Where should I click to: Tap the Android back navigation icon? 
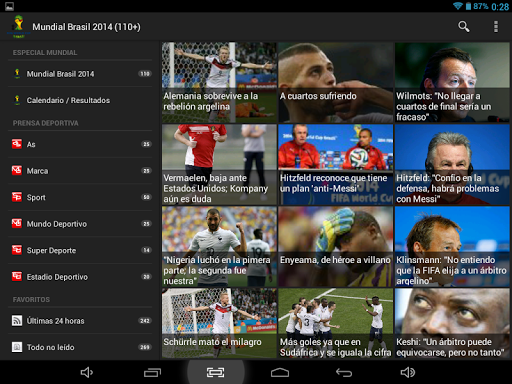click(344, 372)
